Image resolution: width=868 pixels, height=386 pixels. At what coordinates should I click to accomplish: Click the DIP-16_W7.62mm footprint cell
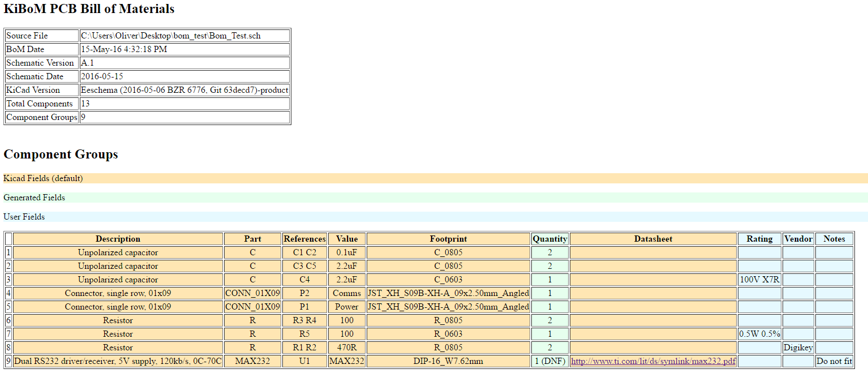click(448, 361)
